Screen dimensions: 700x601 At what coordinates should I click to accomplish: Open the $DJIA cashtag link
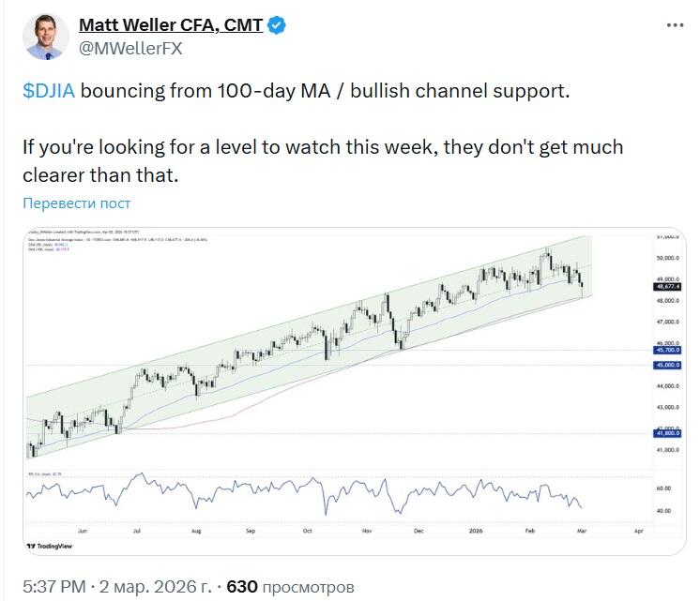(49, 93)
